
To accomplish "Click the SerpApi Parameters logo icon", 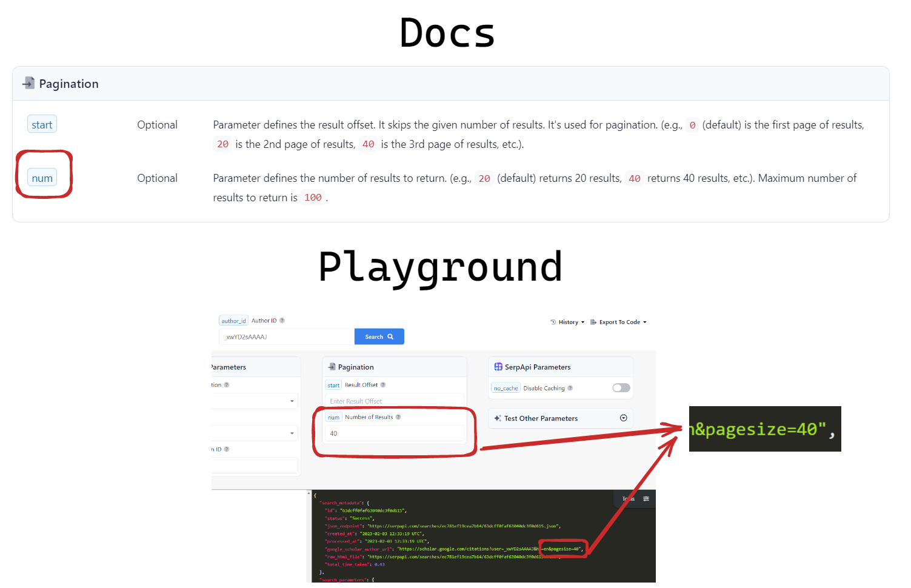I will [498, 366].
